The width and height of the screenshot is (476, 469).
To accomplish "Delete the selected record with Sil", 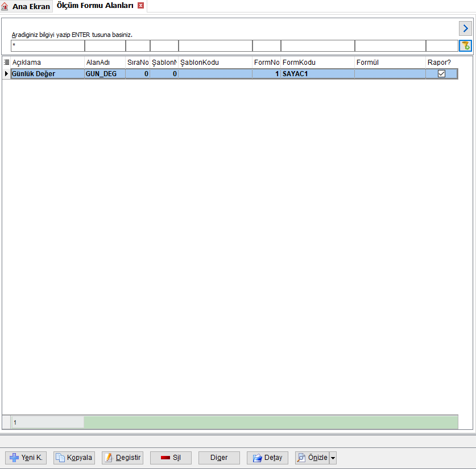I will [171, 458].
